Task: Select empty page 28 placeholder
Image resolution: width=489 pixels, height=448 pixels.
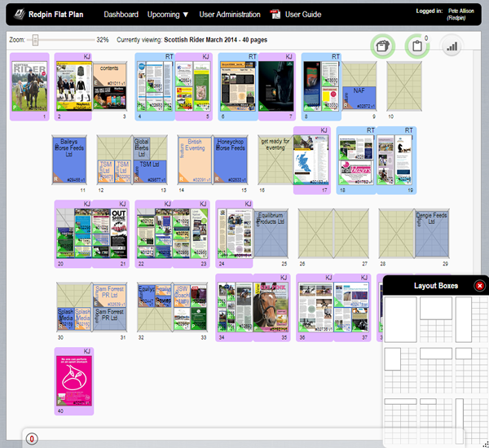Action: pos(396,234)
